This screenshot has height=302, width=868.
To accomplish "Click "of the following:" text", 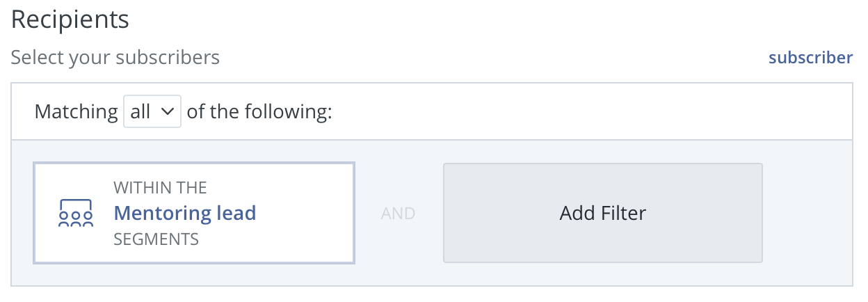I will pos(259,111).
